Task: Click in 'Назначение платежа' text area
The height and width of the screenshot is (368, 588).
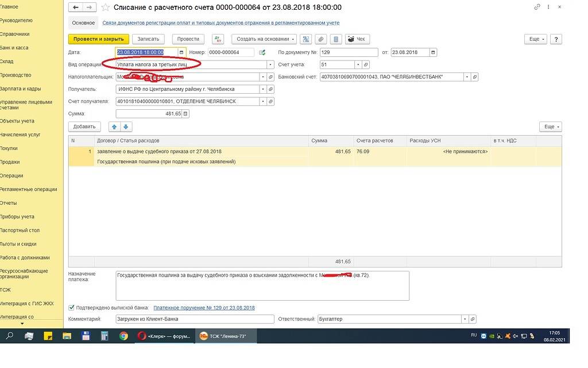Action: (x=262, y=286)
